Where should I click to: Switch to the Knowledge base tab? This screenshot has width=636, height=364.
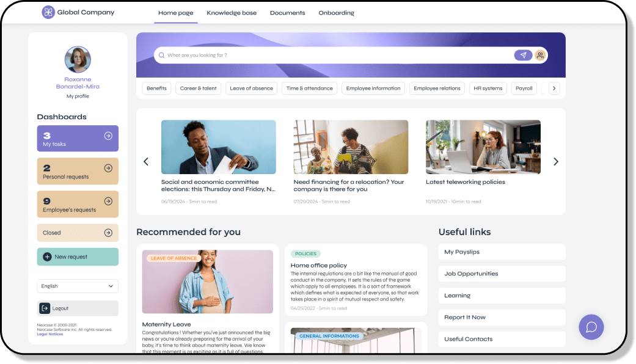point(232,13)
